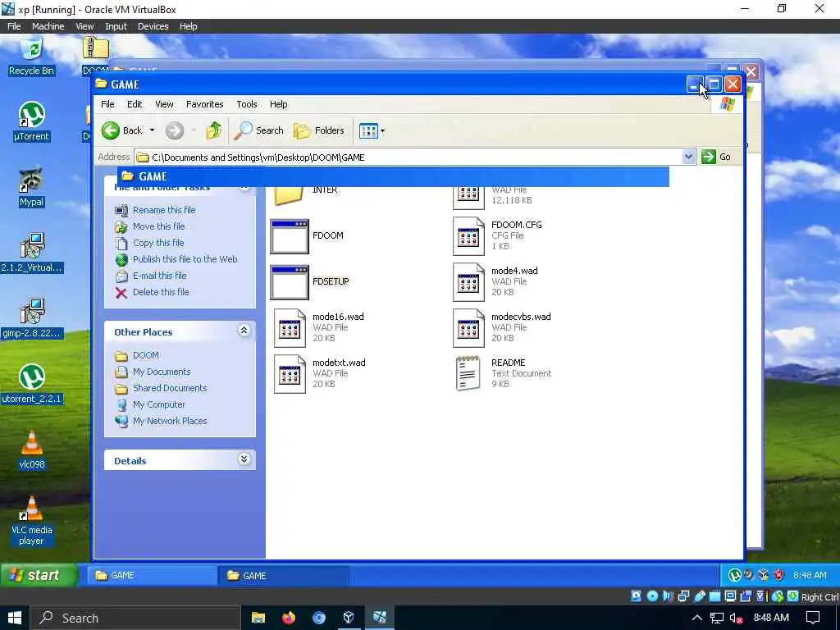Open the Edit menu in GAME window
Viewport: 840px width, 630px height.
135,104
